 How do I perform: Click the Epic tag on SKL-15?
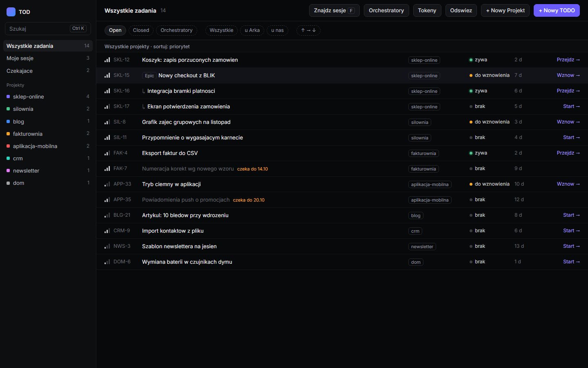pyautogui.click(x=149, y=76)
